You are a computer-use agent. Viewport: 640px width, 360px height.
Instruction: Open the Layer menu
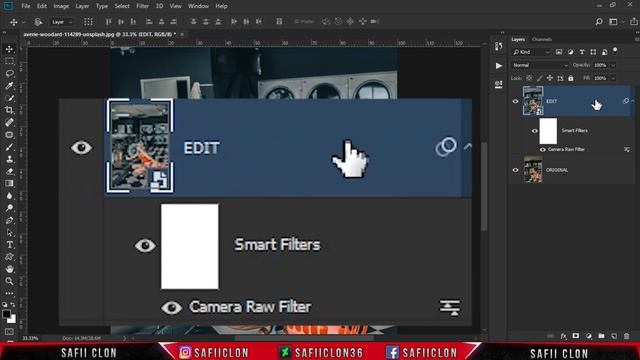pyautogui.click(x=82, y=6)
